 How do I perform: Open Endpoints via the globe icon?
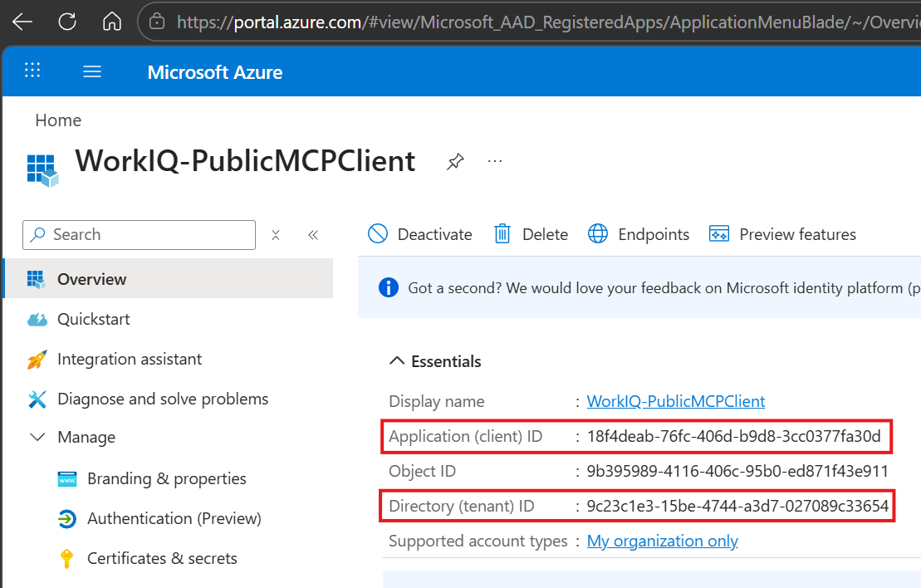coord(598,234)
